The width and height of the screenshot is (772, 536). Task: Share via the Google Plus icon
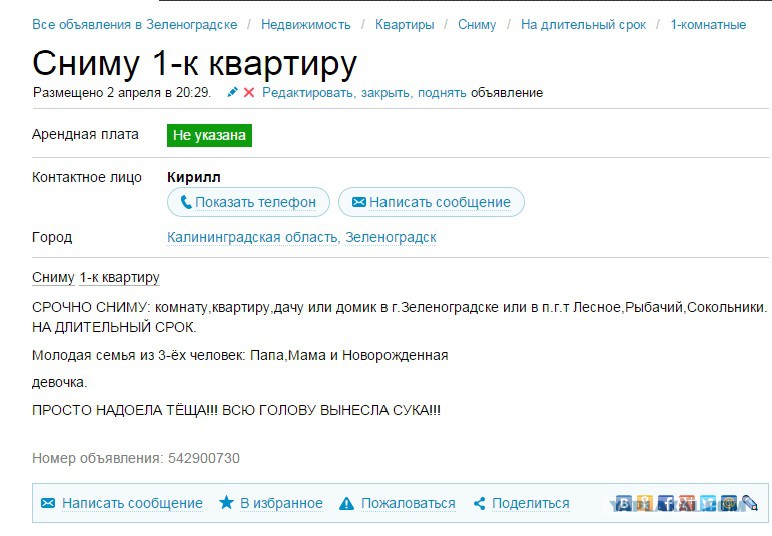point(687,503)
